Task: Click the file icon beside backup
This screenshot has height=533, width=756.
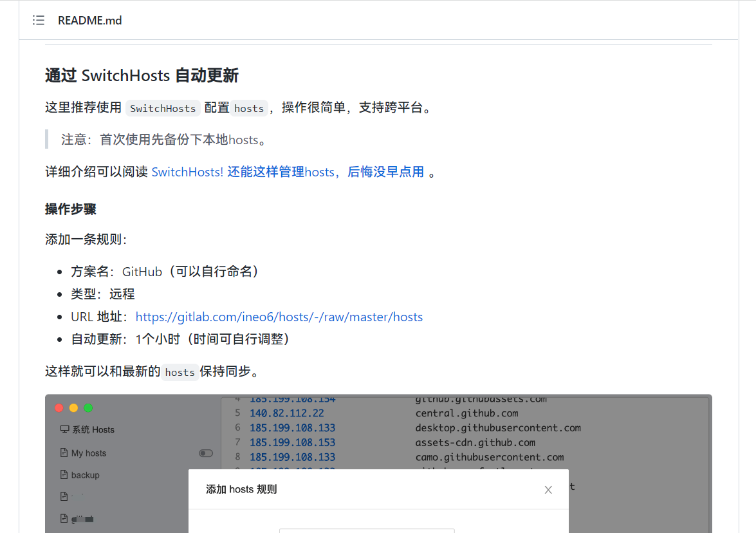Action: 64,474
